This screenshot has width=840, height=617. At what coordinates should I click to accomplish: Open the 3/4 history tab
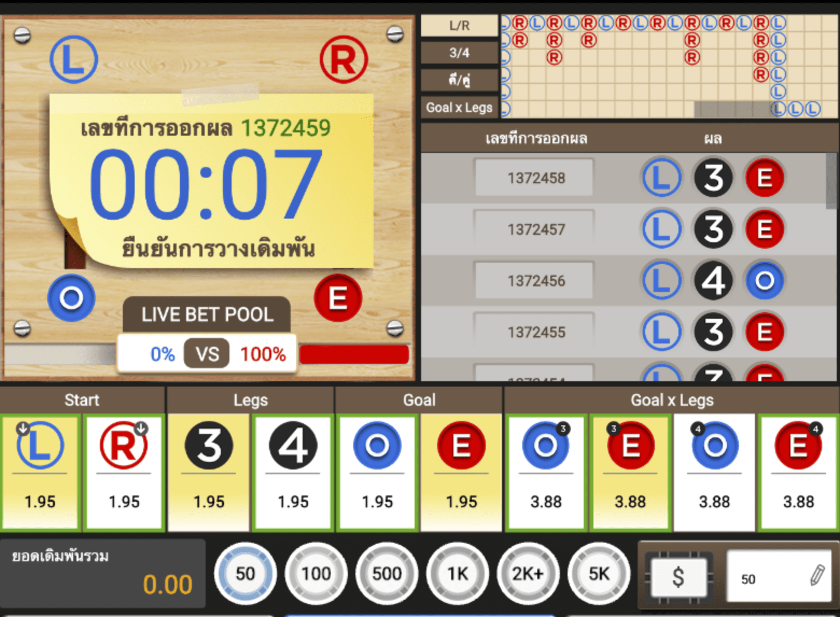(459, 53)
